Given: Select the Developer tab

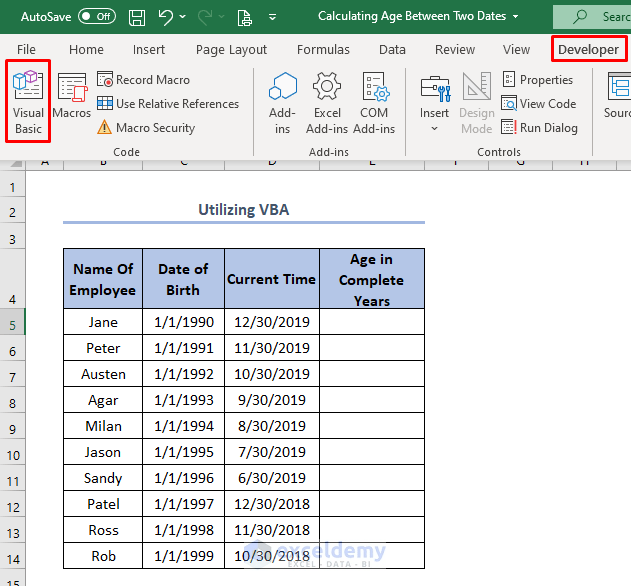Looking at the screenshot, I should pos(588,50).
